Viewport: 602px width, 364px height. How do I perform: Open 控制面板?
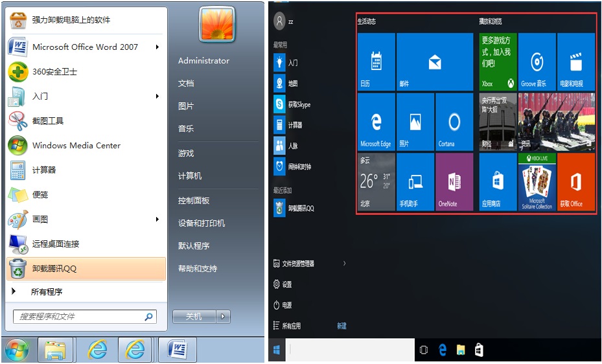pyautogui.click(x=194, y=201)
